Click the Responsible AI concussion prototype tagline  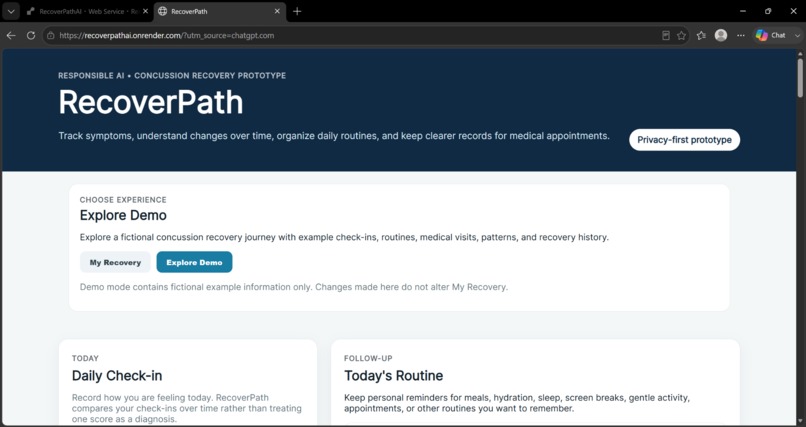172,76
